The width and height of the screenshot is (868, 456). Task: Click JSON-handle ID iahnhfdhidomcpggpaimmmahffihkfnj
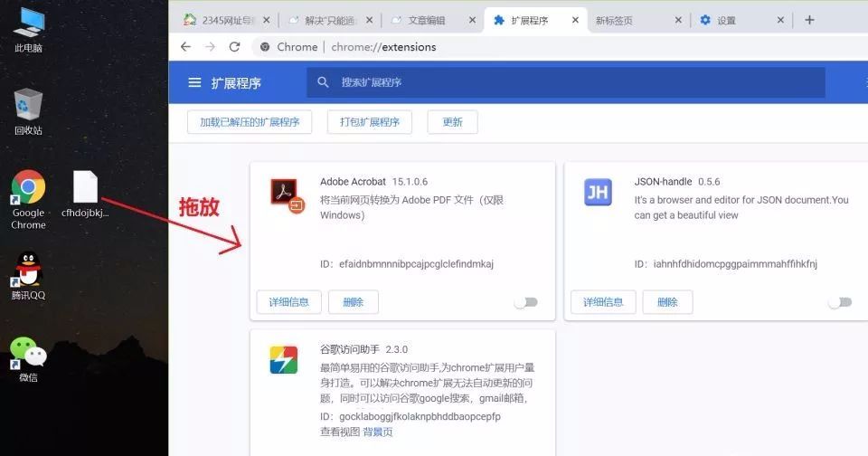(726, 263)
